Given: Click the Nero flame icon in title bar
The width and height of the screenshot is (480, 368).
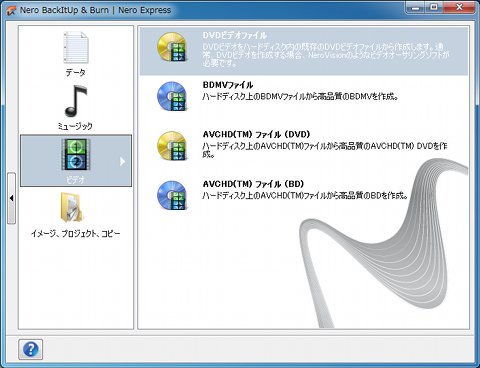Looking at the screenshot, I should click(11, 10).
